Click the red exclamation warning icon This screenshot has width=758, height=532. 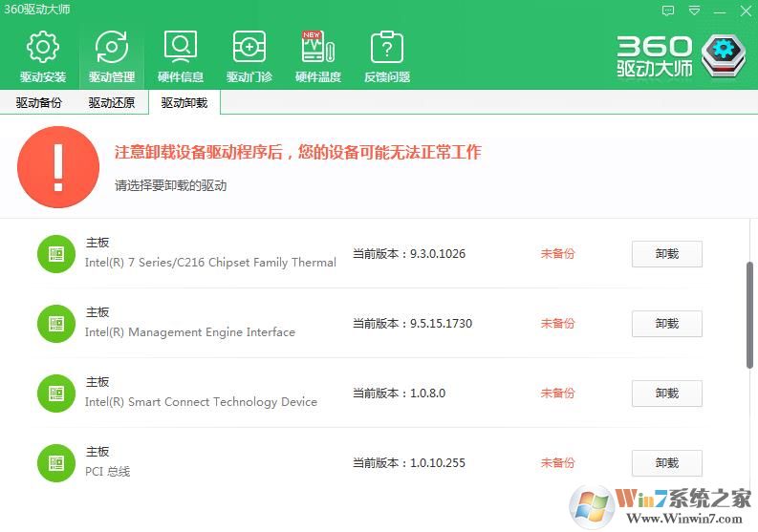tap(58, 167)
